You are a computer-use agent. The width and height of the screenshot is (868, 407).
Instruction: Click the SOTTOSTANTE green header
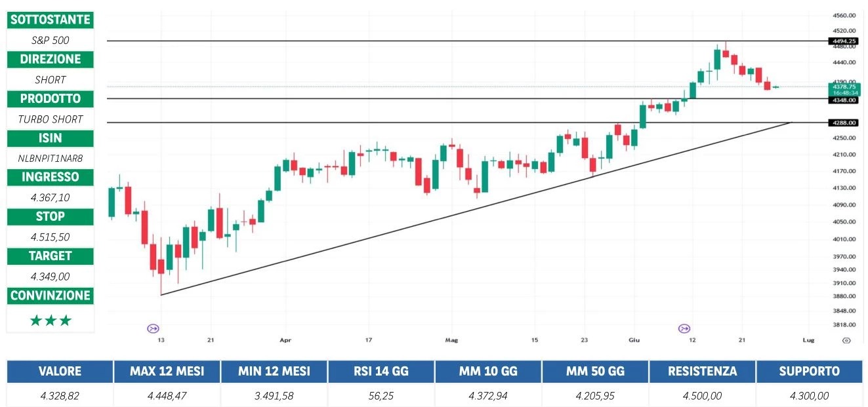[51, 20]
